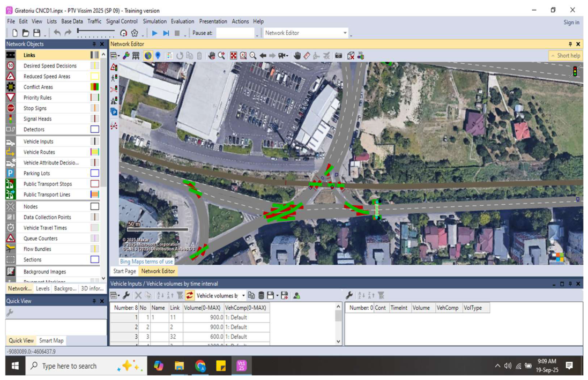Select the pan hand tool in Network Editor
The width and height of the screenshot is (588, 380).
[297, 56]
